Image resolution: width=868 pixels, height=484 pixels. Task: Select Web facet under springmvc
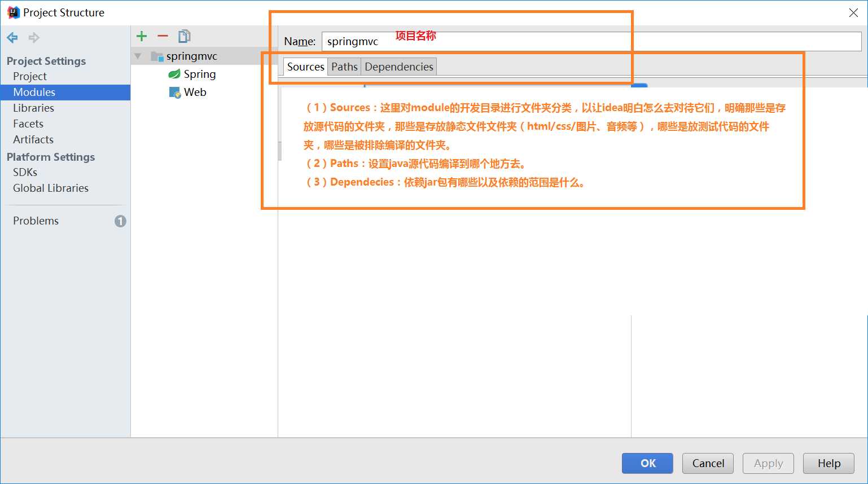195,92
